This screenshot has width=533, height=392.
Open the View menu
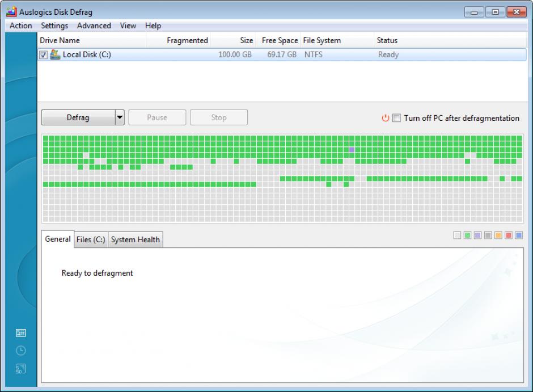click(x=128, y=26)
